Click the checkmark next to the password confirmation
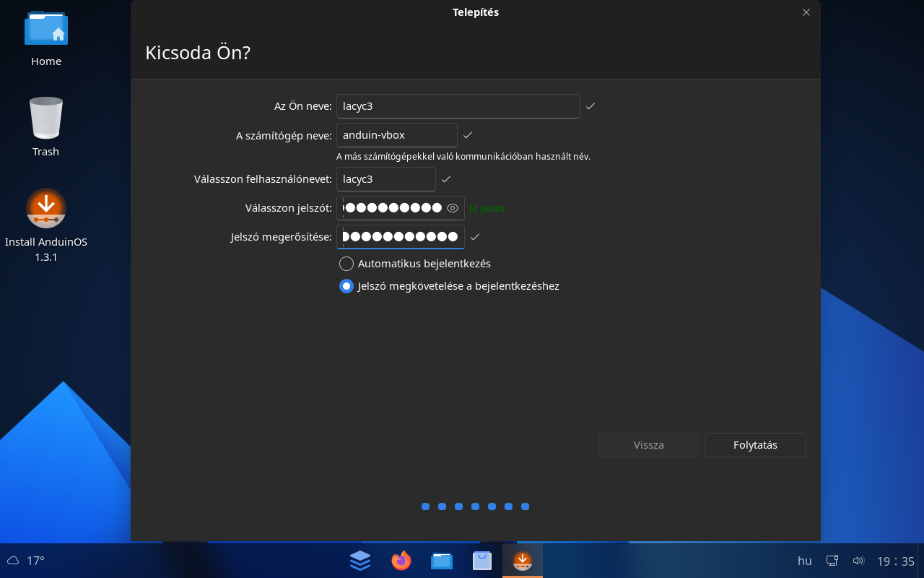Image resolution: width=924 pixels, height=578 pixels. point(475,237)
